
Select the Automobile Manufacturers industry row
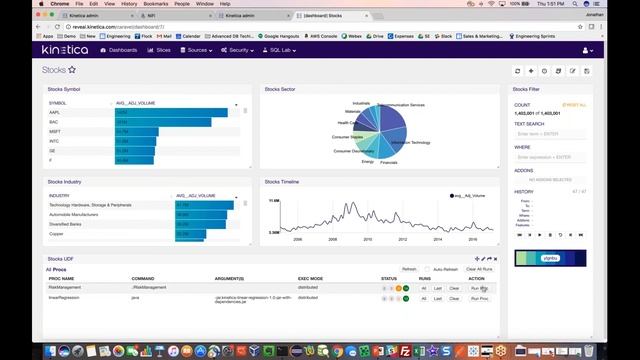pos(144,214)
